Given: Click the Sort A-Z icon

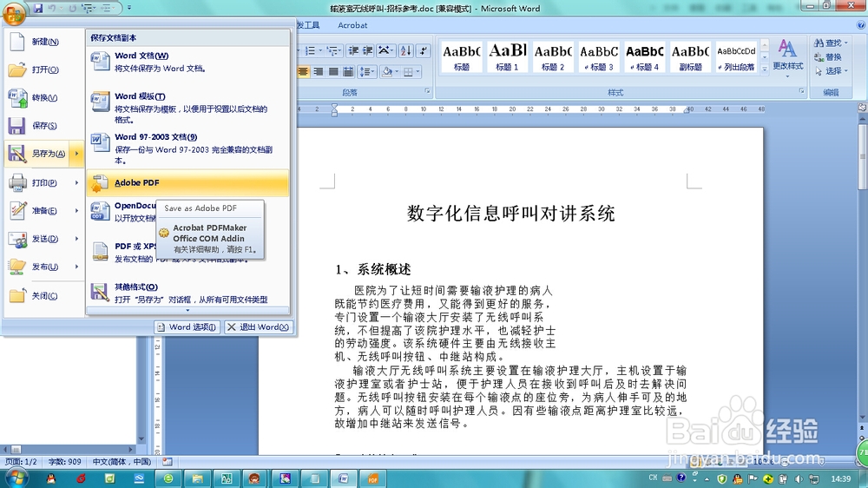Looking at the screenshot, I should pyautogui.click(x=405, y=51).
